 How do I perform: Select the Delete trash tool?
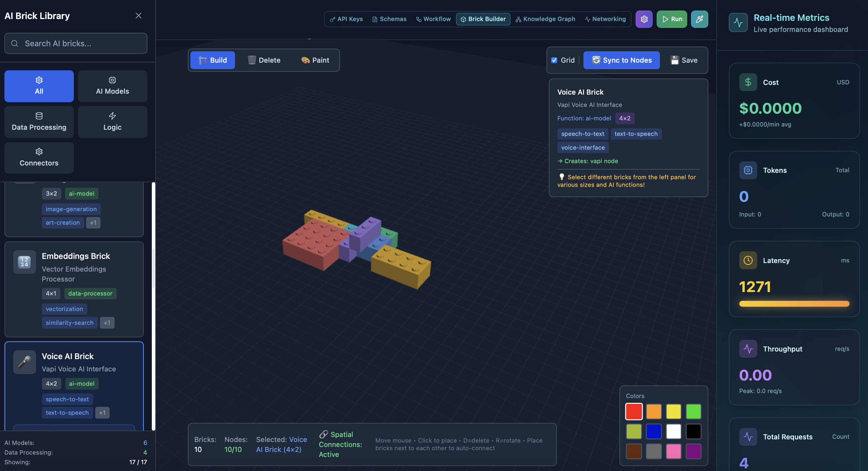264,60
